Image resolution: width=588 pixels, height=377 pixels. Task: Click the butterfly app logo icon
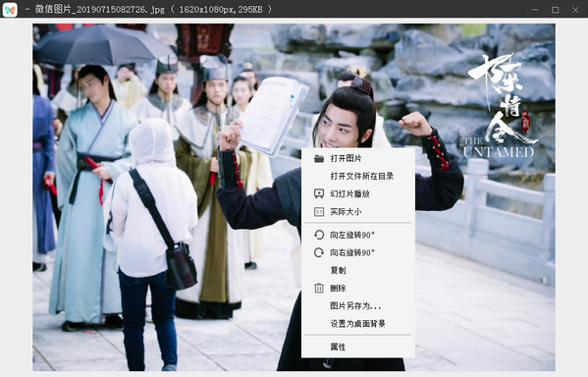coord(10,10)
